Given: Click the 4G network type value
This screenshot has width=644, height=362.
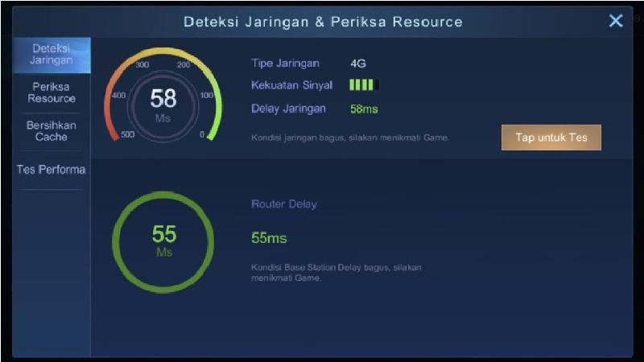Looking at the screenshot, I should (358, 64).
